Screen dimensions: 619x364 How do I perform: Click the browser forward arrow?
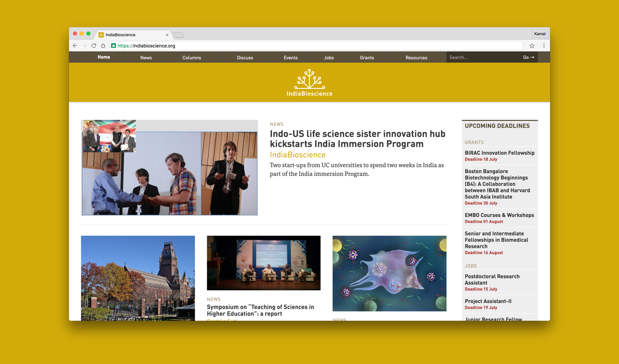point(84,46)
